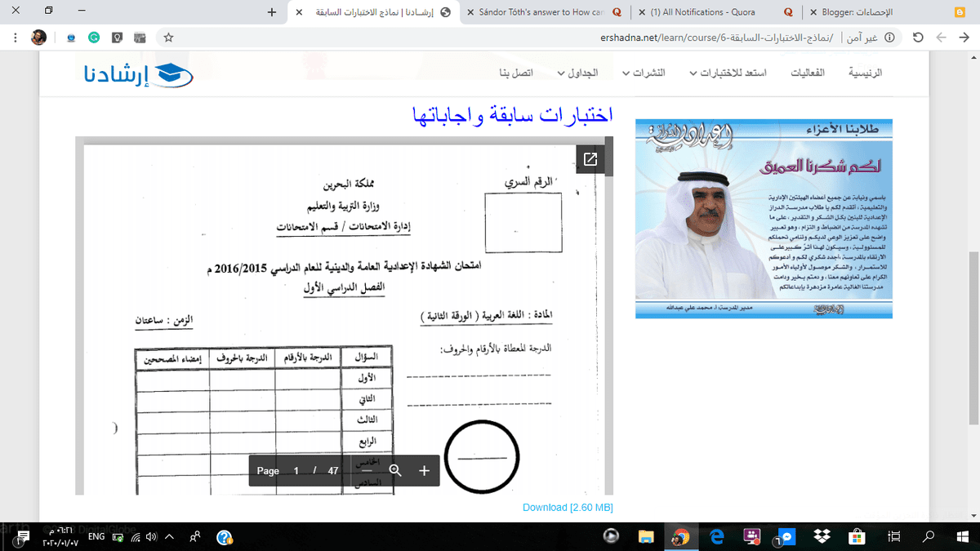
Task: Open the media player taskbar icon
Action: pyautogui.click(x=611, y=536)
